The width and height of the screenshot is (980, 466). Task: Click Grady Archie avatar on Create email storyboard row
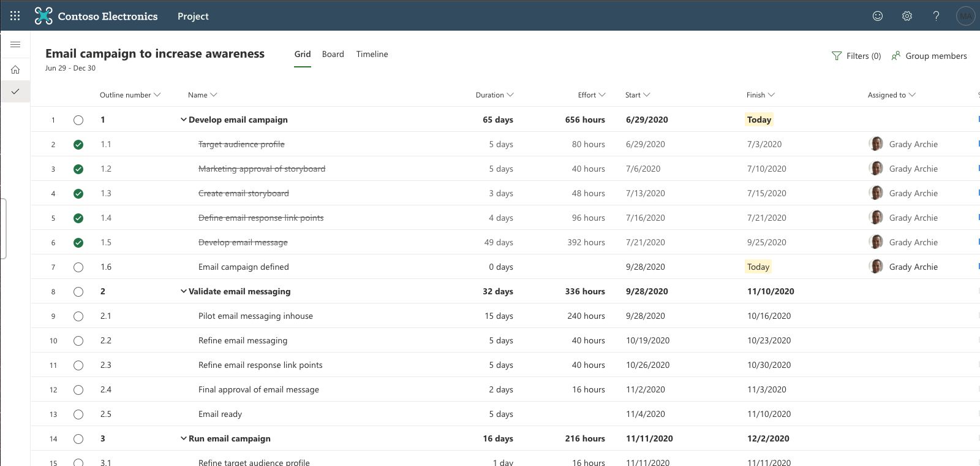[876, 193]
